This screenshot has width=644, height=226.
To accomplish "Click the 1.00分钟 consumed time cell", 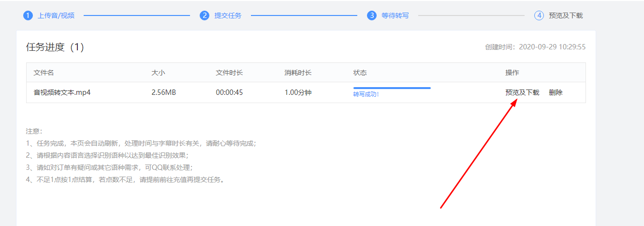I will [x=298, y=92].
